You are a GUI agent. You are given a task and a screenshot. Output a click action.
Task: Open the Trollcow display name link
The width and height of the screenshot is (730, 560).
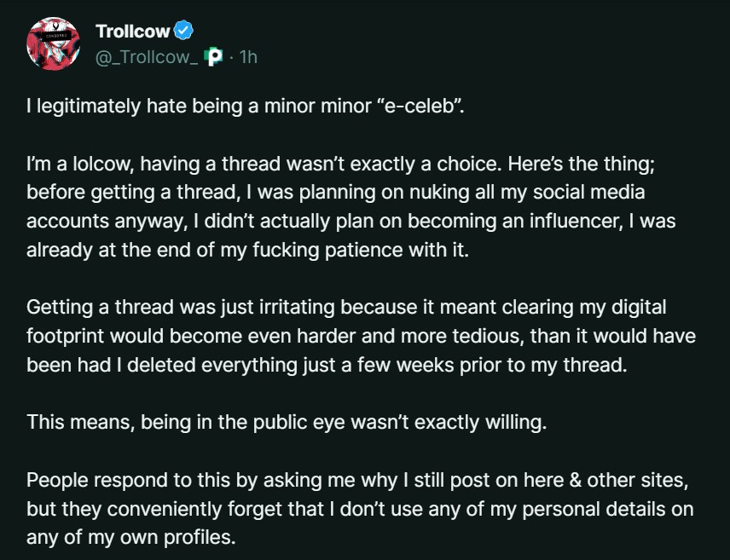(x=133, y=32)
